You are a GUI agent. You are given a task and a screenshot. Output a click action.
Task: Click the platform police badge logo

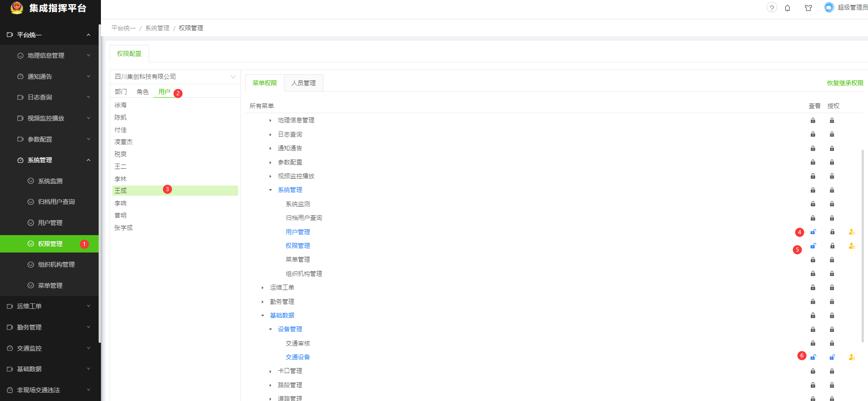[x=17, y=8]
